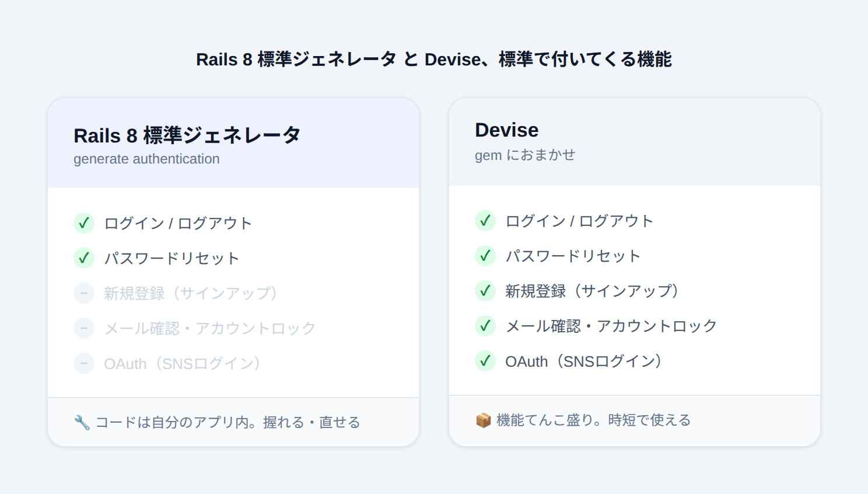868x494 pixels.
Task: Click the green check beside Devise メール確認
Action: (x=485, y=326)
